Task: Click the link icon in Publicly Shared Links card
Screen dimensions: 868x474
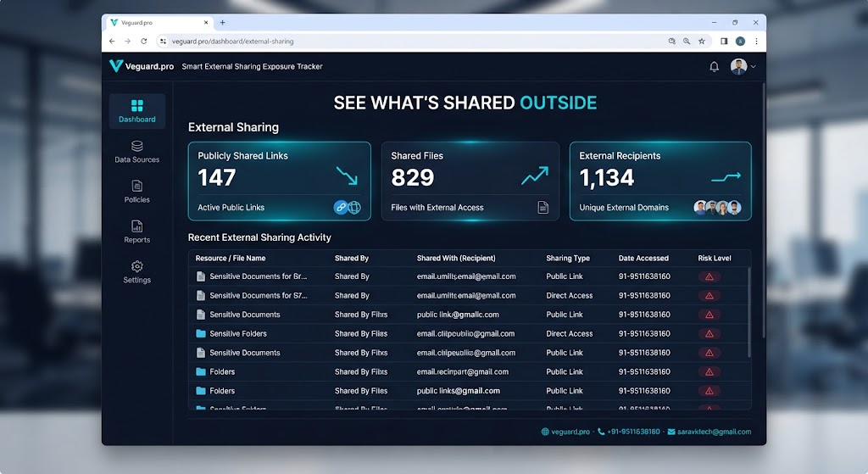Action: click(341, 207)
